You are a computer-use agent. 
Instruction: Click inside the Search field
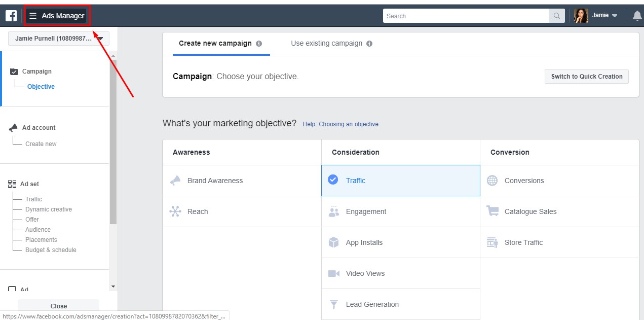point(466,16)
